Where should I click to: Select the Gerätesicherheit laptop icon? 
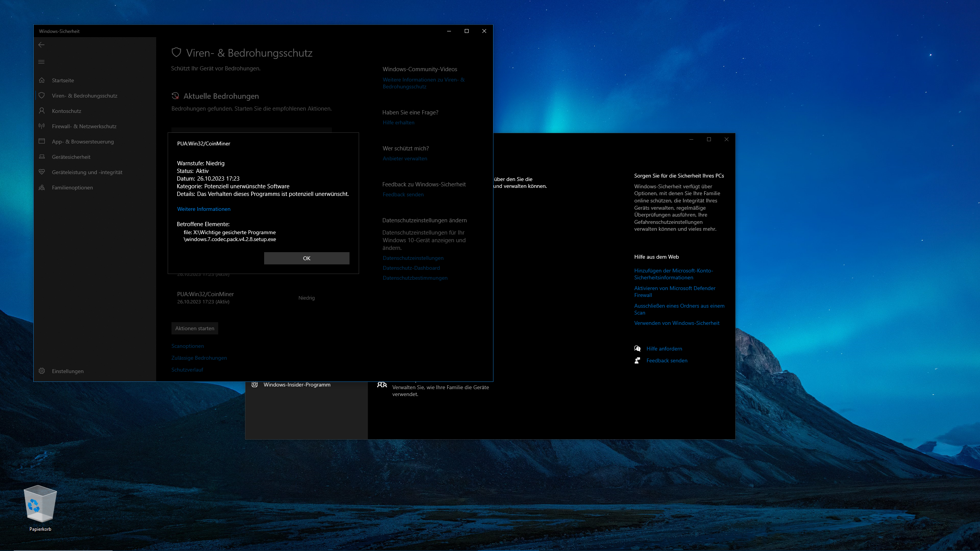pos(42,157)
